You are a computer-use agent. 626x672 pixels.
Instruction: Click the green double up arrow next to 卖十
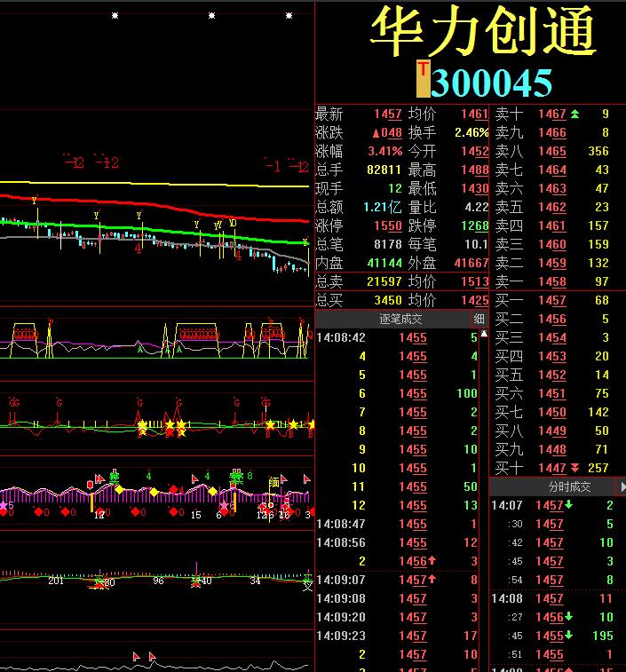click(x=575, y=114)
